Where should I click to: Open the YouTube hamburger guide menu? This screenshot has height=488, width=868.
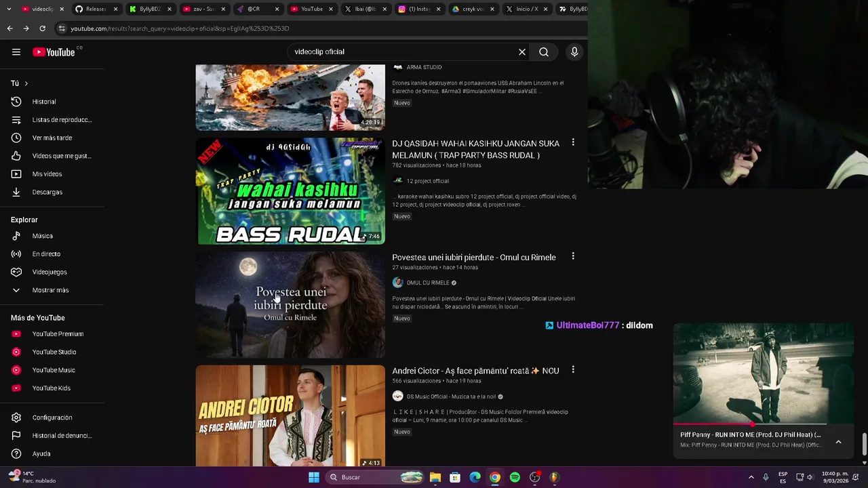coord(16,52)
